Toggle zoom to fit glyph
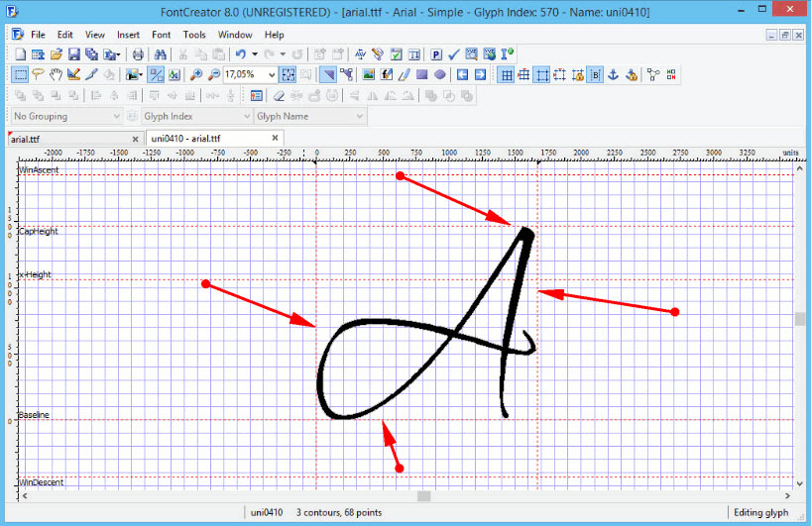The height and width of the screenshot is (526, 812). 288,75
